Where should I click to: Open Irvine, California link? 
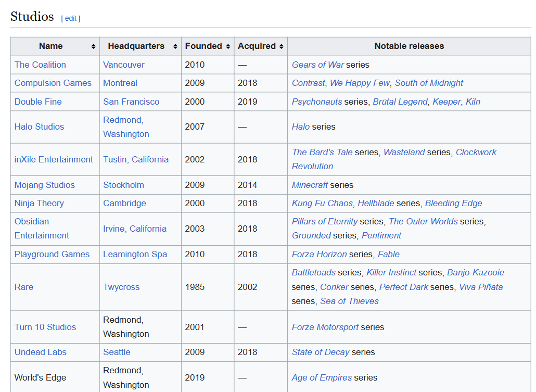pos(135,229)
